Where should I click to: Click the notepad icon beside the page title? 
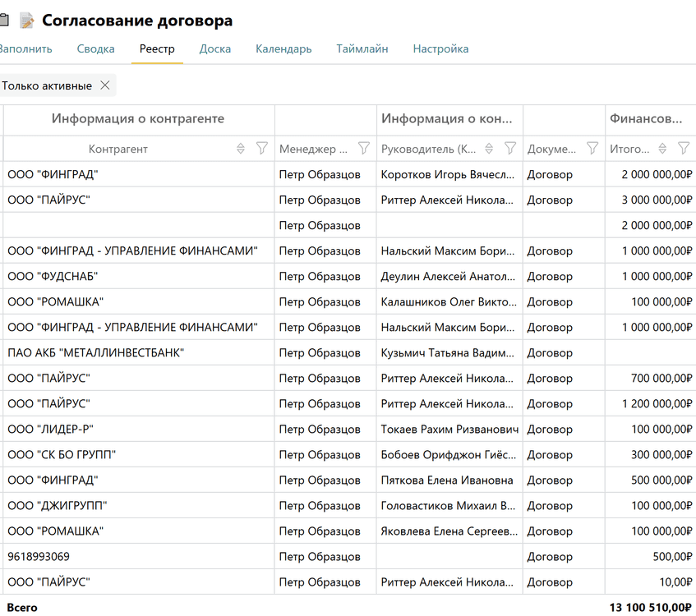(x=27, y=21)
